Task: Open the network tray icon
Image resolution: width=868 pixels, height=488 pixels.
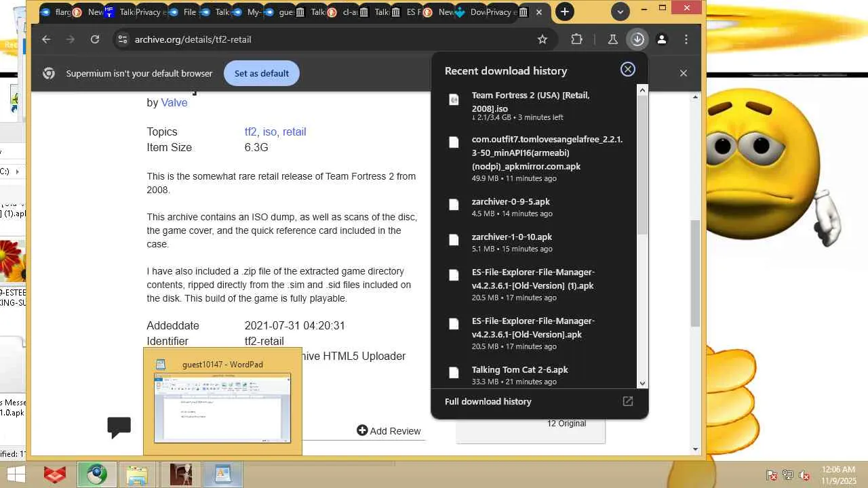Action: (x=788, y=475)
